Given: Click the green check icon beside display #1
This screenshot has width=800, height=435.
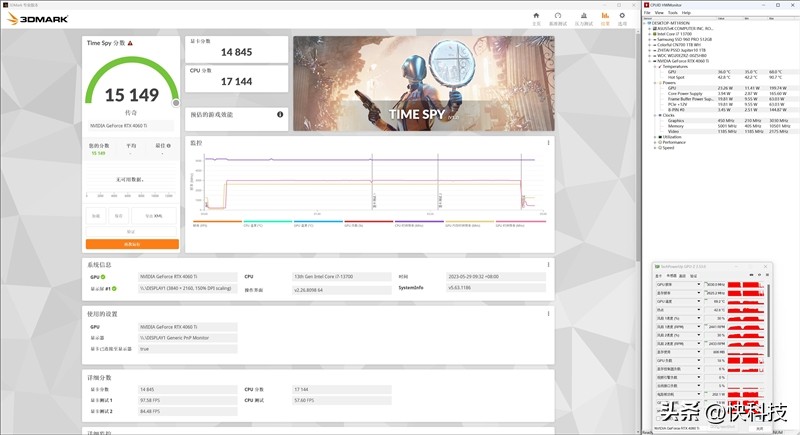Looking at the screenshot, I should point(114,289).
